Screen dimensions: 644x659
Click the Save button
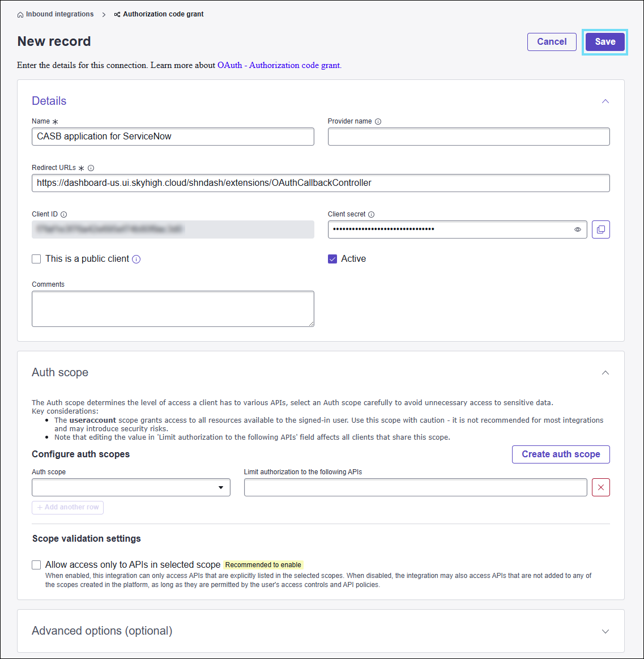pyautogui.click(x=604, y=42)
